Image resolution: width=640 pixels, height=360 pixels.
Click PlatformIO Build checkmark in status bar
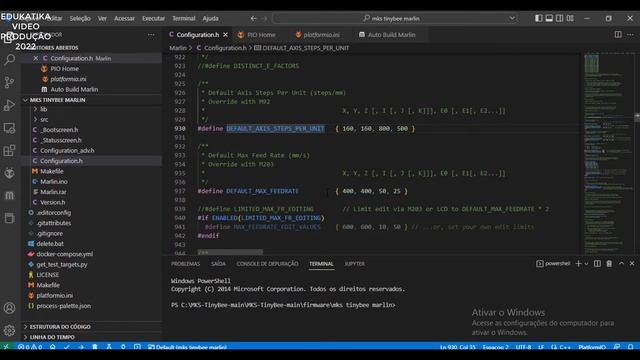click(67, 347)
